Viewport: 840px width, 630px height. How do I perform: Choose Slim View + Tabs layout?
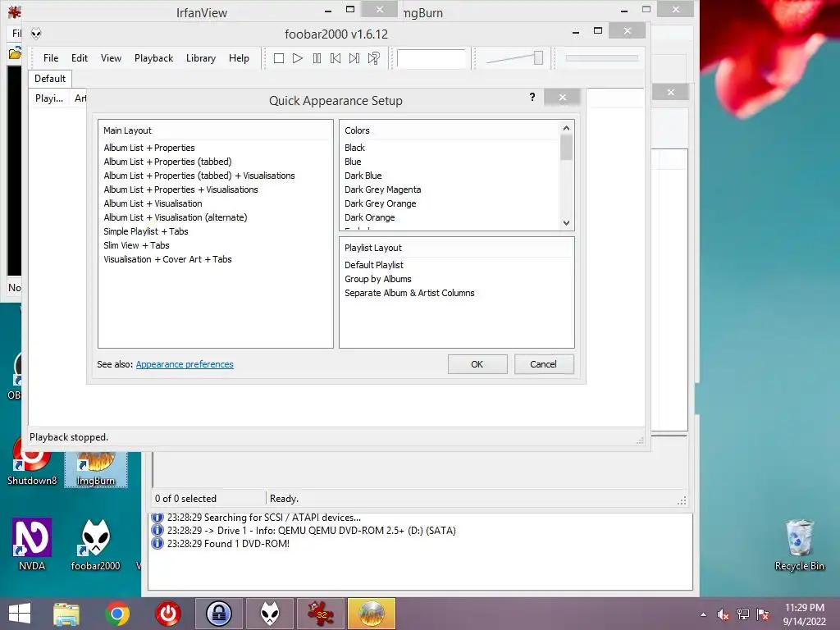[137, 244]
